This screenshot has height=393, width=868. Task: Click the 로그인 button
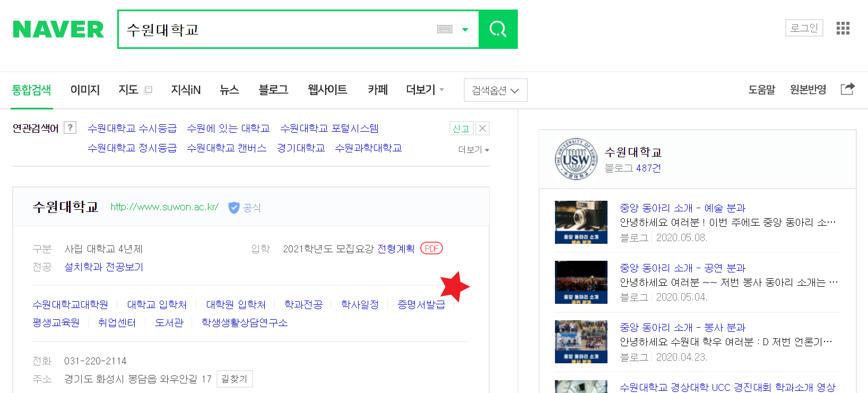coord(804,28)
